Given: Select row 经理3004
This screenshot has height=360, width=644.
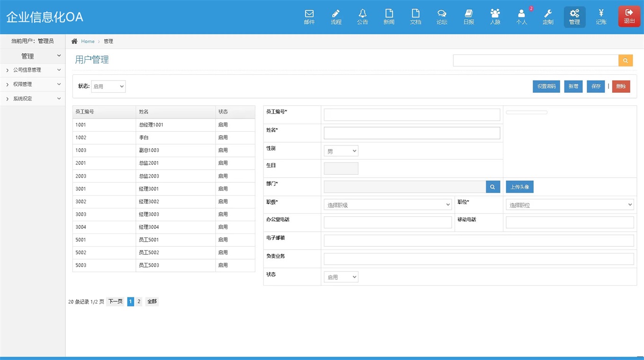Looking at the screenshot, I should (x=164, y=227).
